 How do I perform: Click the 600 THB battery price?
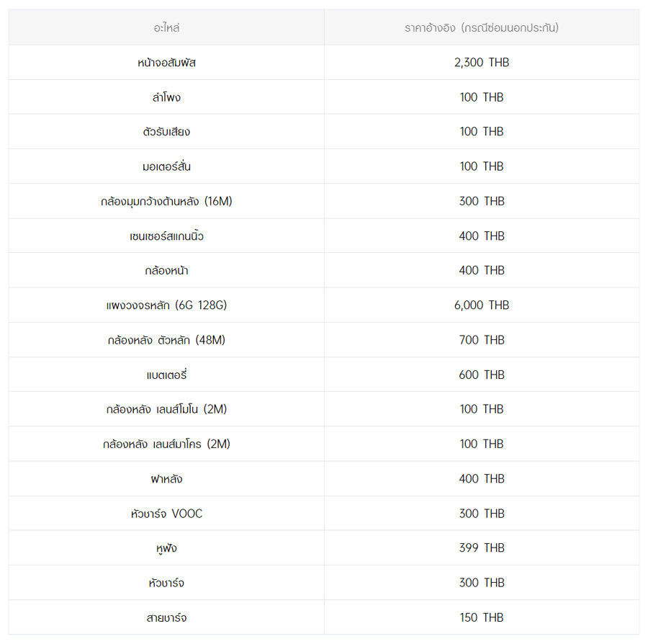481,375
